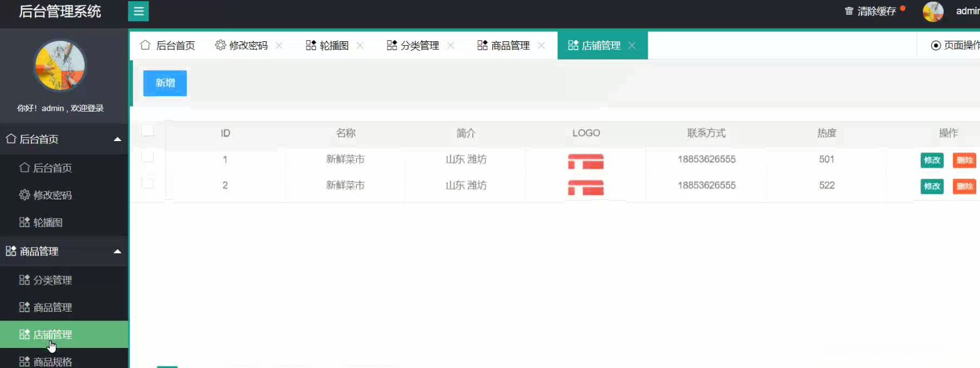The width and height of the screenshot is (980, 368).
Task: Switch to the 修改密码 tab
Action: click(x=250, y=45)
